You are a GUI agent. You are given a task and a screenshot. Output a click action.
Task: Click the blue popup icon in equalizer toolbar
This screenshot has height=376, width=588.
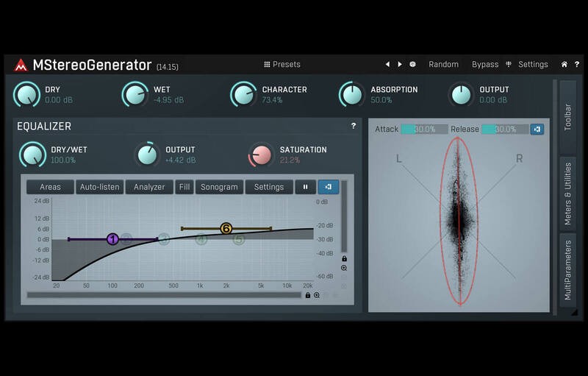coord(329,187)
